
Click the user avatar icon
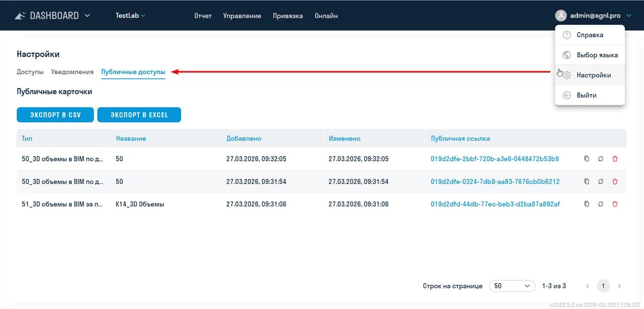(560, 16)
